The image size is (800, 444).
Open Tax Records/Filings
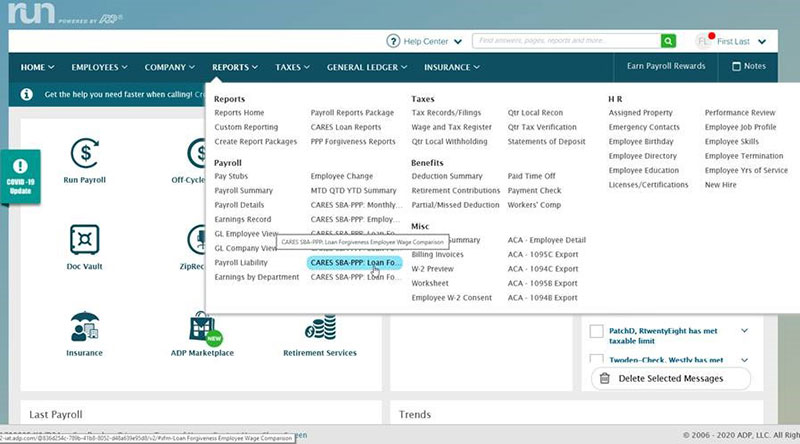[x=446, y=113]
